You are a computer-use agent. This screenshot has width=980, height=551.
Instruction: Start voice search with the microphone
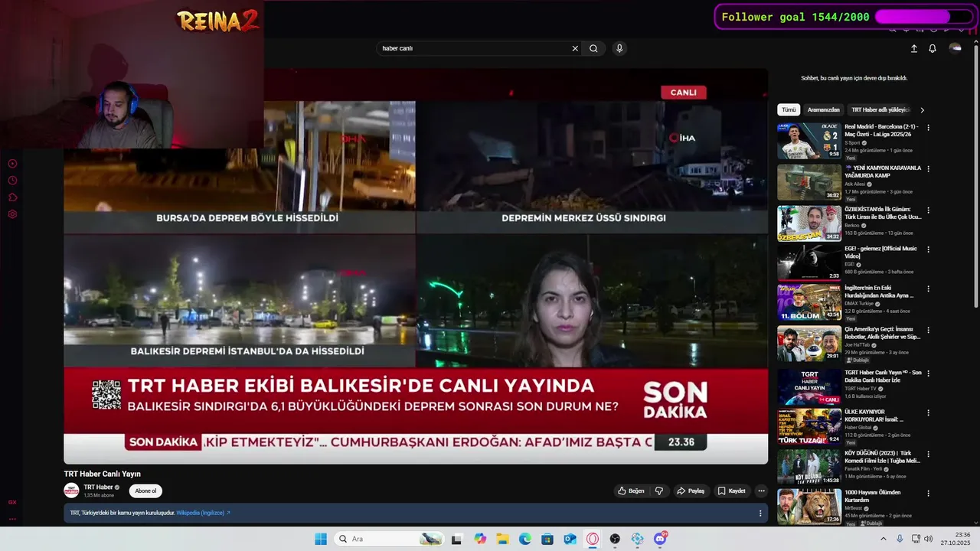click(x=619, y=48)
